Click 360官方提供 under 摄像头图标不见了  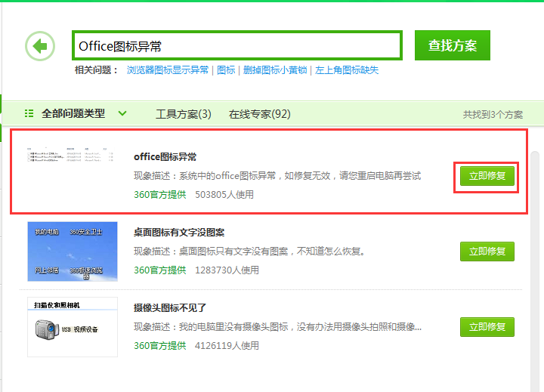pos(160,346)
